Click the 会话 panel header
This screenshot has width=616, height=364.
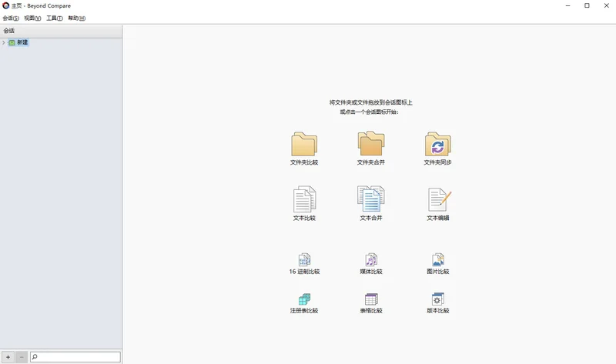click(61, 31)
